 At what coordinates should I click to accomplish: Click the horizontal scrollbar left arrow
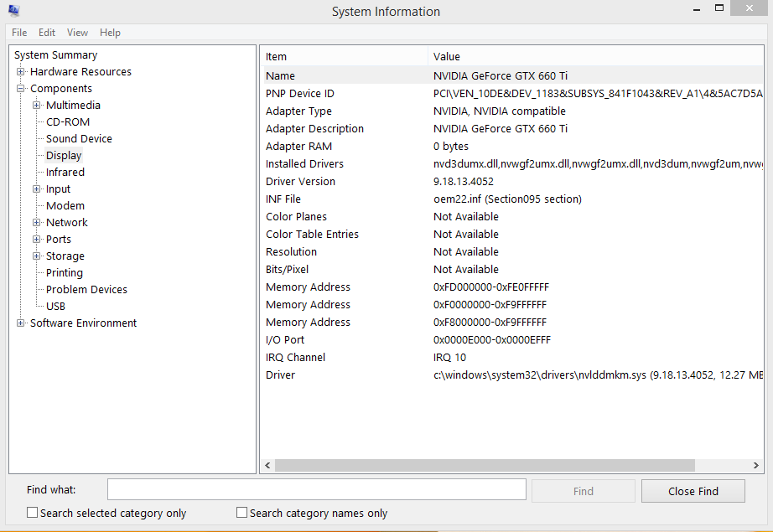tap(267, 465)
